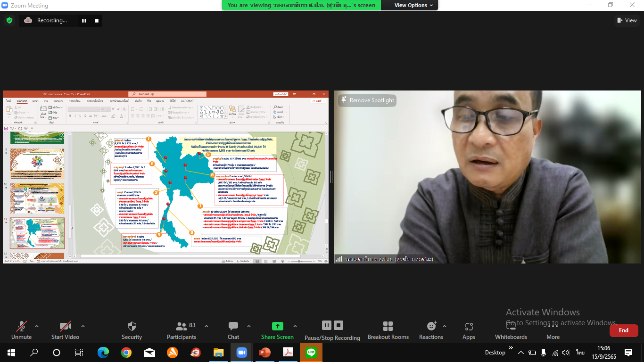
Task: Unmute the microphone
Action: click(x=21, y=330)
